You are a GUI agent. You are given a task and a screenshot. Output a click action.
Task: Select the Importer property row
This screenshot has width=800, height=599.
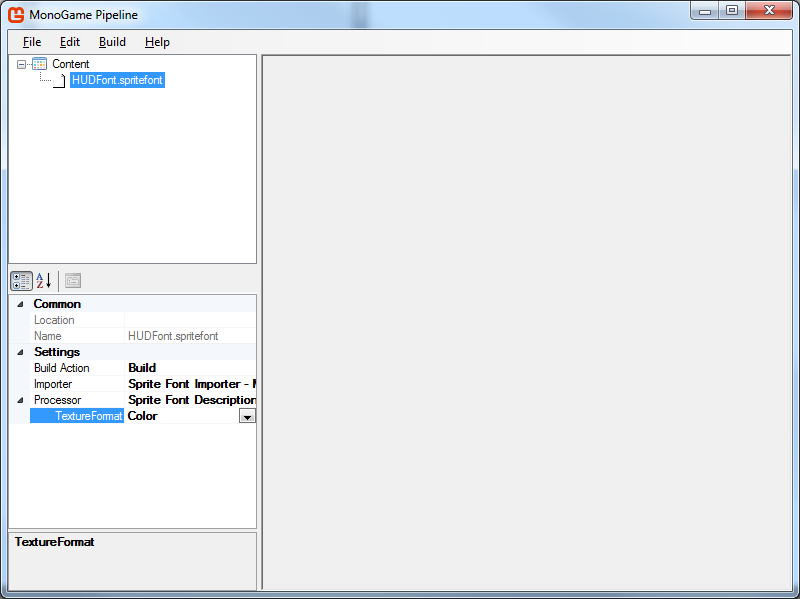[x=143, y=384]
